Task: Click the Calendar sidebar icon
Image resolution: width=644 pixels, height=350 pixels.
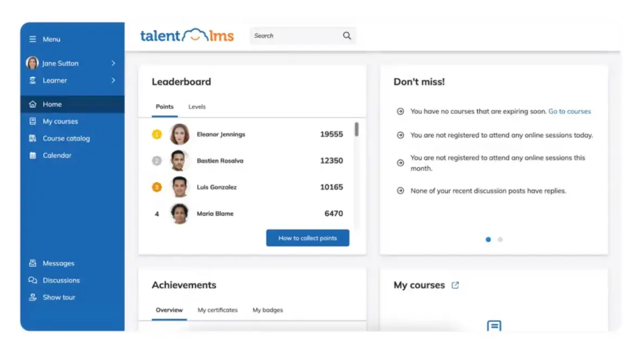Action: coord(32,155)
